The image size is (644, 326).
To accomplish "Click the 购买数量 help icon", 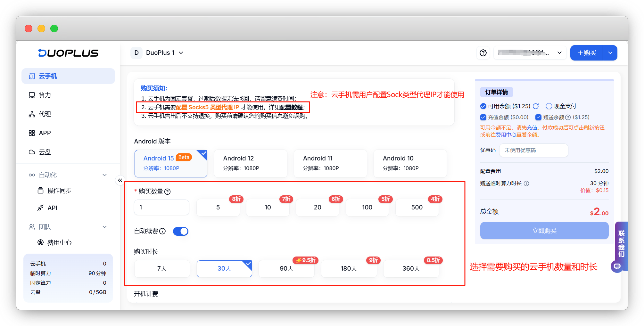I will pyautogui.click(x=168, y=192).
